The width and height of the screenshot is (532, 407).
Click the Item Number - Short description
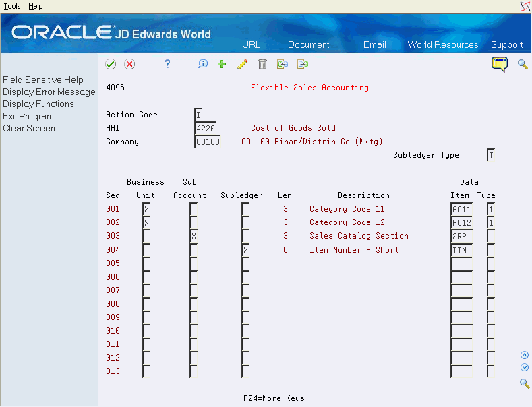point(354,250)
